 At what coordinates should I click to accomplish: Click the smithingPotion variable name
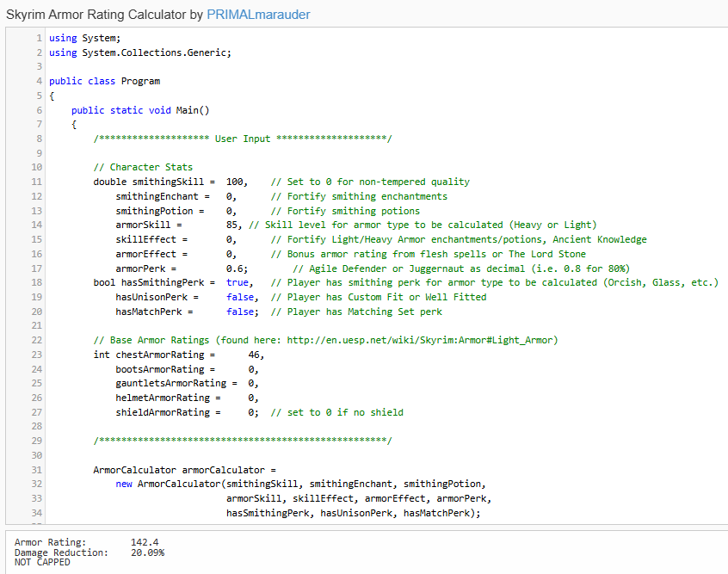(x=154, y=211)
